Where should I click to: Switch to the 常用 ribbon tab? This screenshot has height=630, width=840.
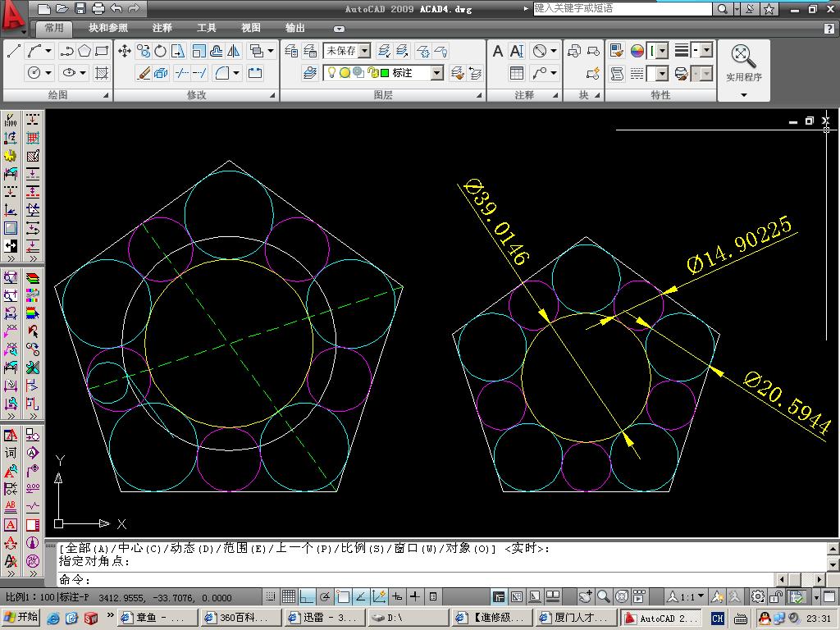pos(53,28)
